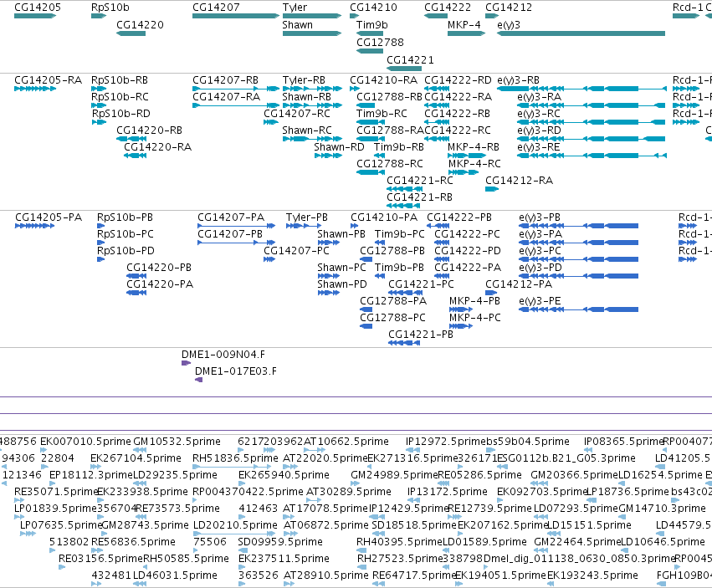Select the MKP-4 gene label
Image resolution: width=712 pixels, height=588 pixels.
464,24
